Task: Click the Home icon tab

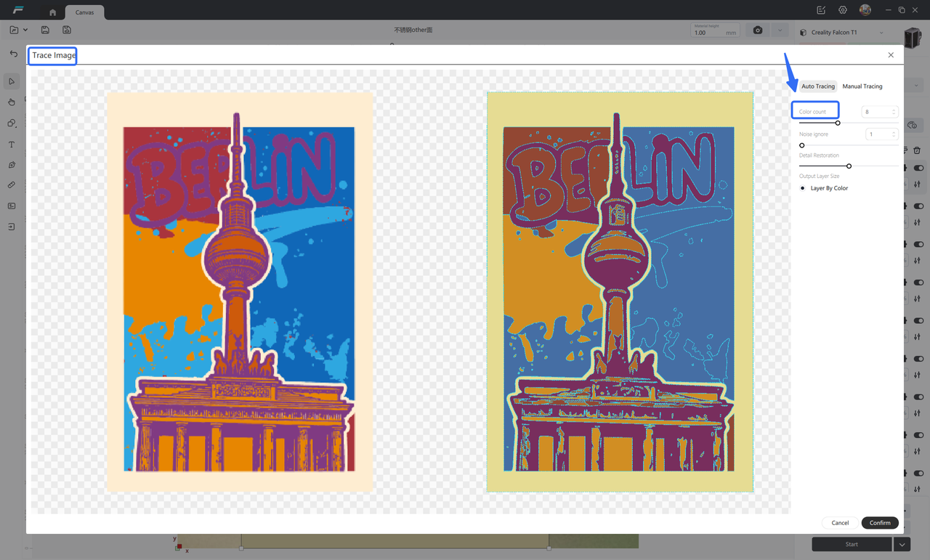Action: pyautogui.click(x=52, y=12)
